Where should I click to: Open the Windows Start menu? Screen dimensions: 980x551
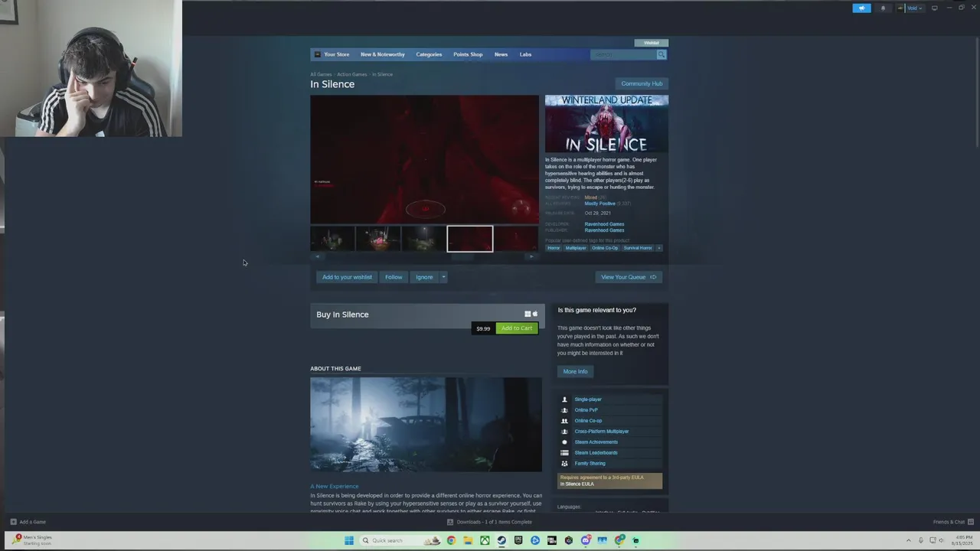(349, 540)
